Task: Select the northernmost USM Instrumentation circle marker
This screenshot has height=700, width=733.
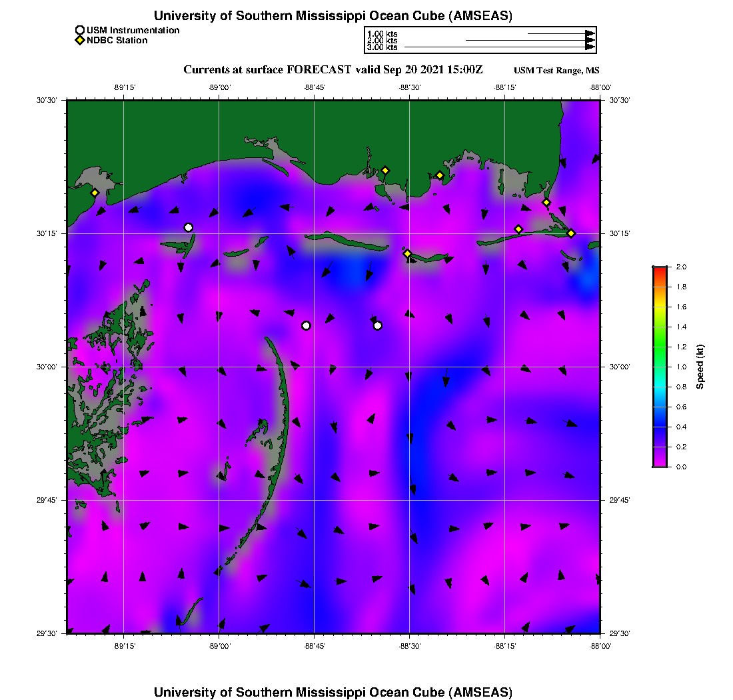Action: coord(189,227)
